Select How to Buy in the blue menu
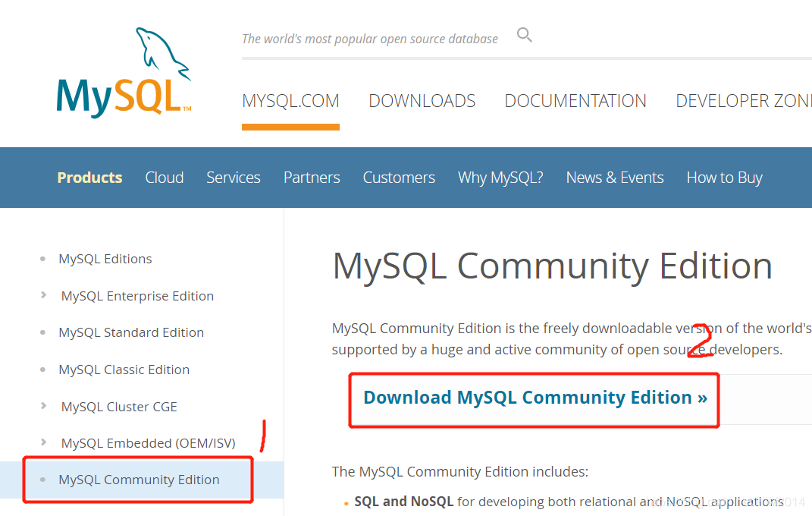The height and width of the screenshot is (516, 812). point(725,178)
